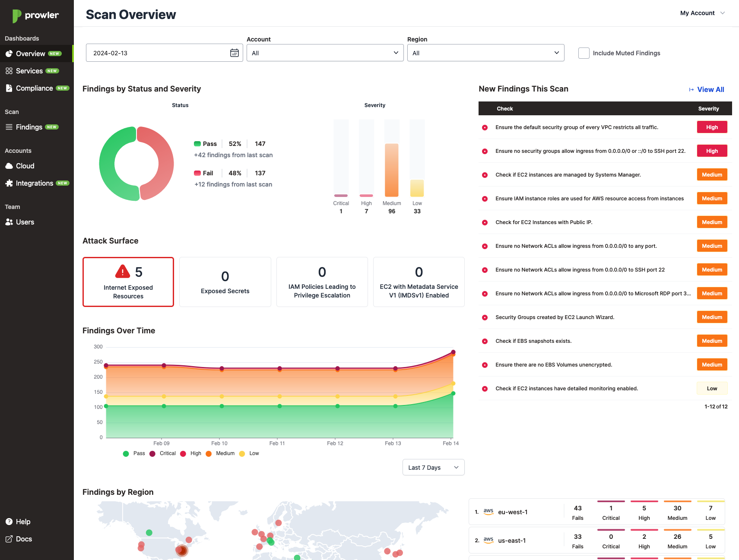Click the Prowler logo
This screenshot has height=560, width=739.
click(35, 15)
